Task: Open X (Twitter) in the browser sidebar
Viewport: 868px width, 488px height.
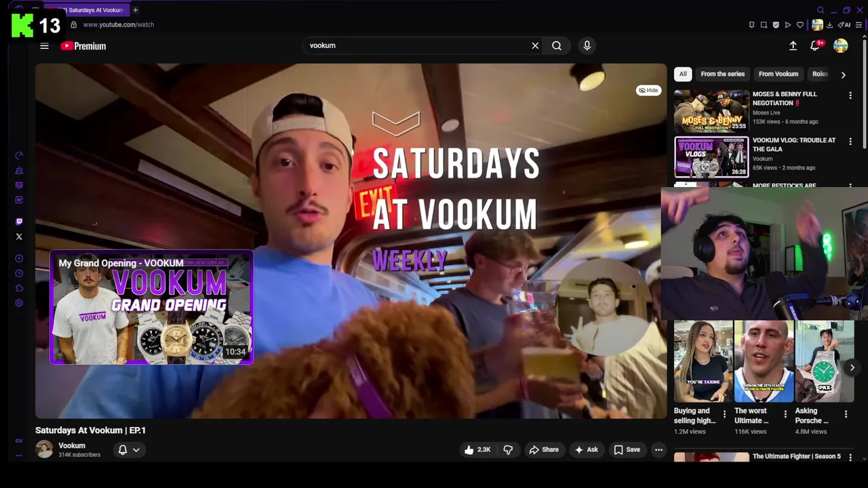Action: pos(19,237)
